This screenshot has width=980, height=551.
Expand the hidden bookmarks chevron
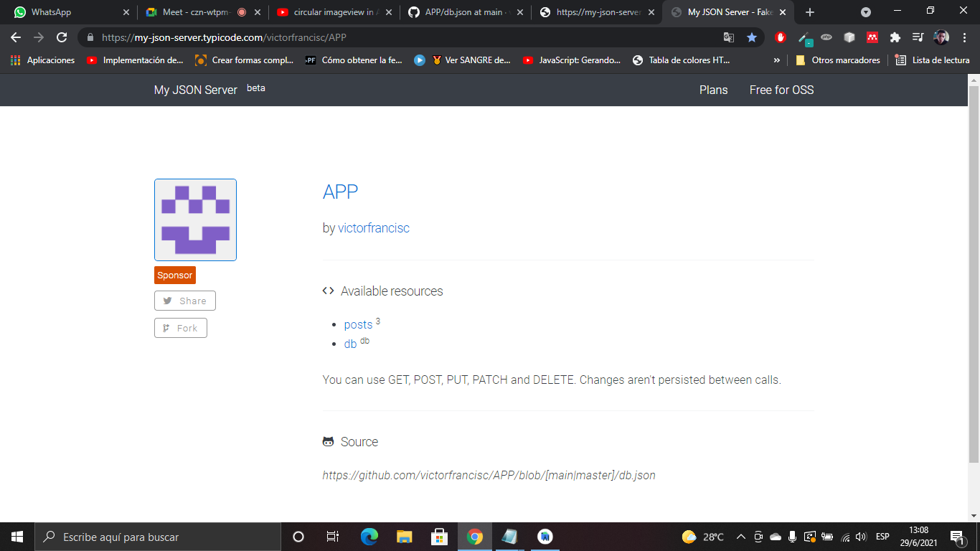click(776, 60)
